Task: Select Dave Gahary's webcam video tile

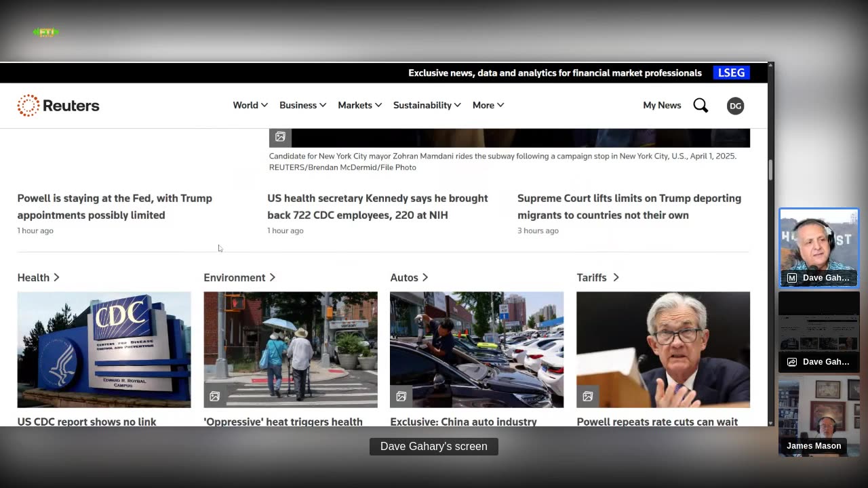Action: (x=818, y=247)
